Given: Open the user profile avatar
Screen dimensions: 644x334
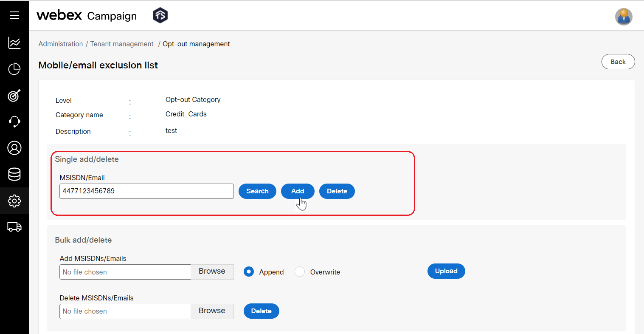Looking at the screenshot, I should pos(623,17).
